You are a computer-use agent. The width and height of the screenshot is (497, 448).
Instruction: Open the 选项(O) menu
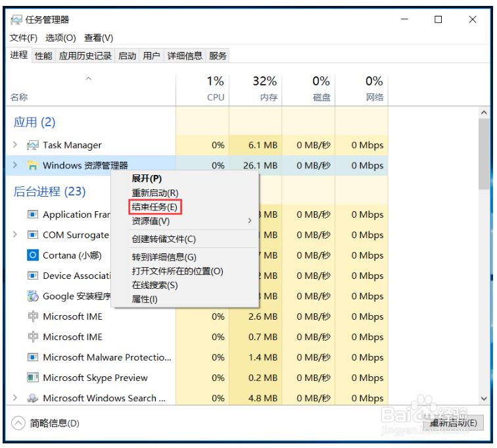[x=60, y=38]
